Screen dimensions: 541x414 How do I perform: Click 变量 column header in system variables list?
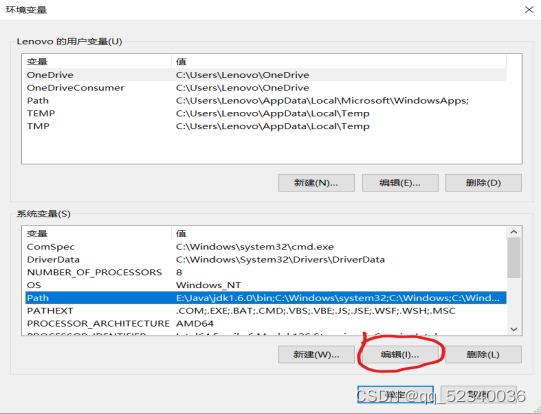coord(98,234)
